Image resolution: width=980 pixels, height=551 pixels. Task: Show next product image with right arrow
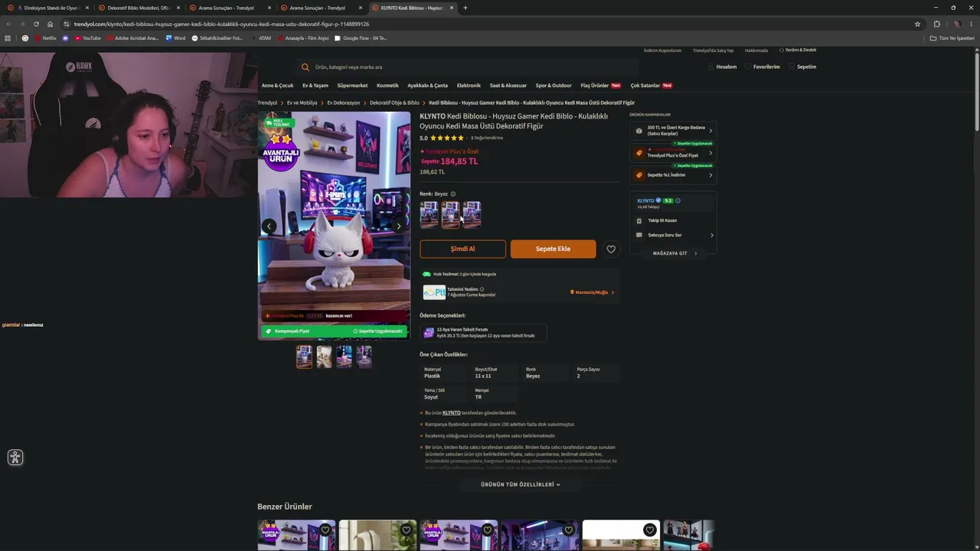tap(398, 226)
